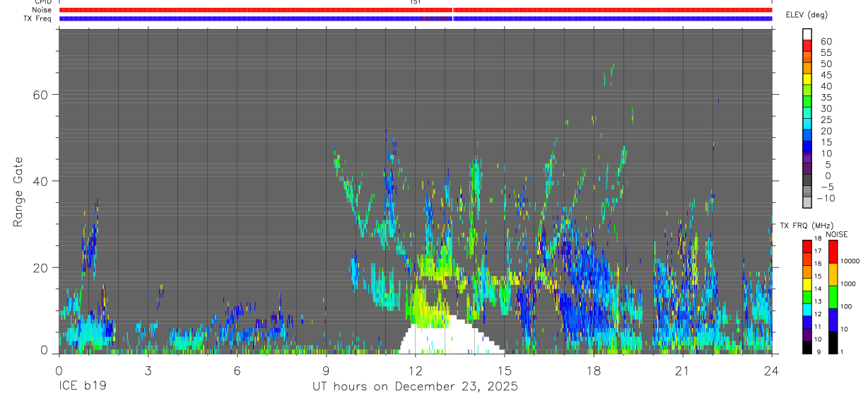Click NOISE legend value '10000'

tap(852, 261)
